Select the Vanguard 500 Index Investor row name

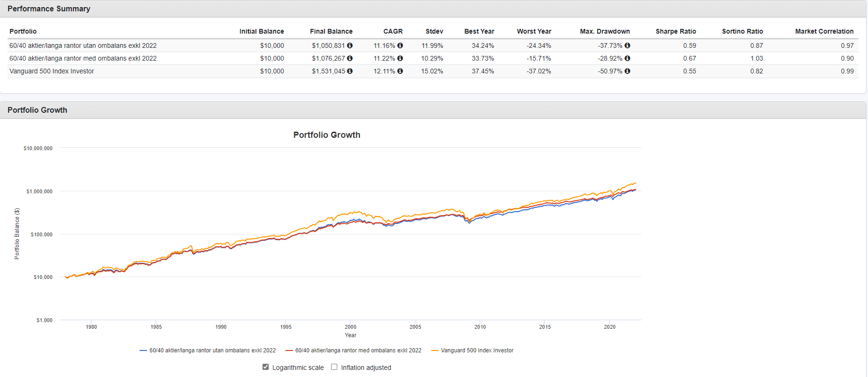52,71
